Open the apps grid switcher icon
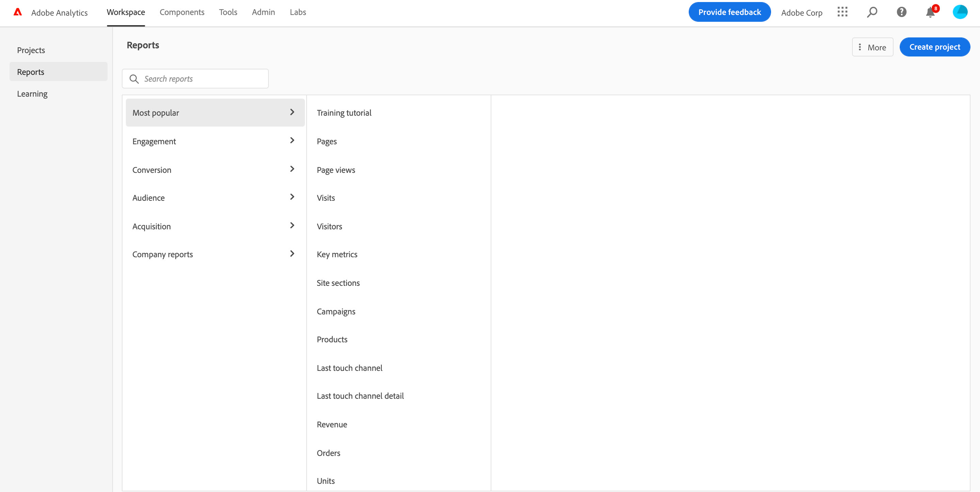The height and width of the screenshot is (492, 980). 842,12
